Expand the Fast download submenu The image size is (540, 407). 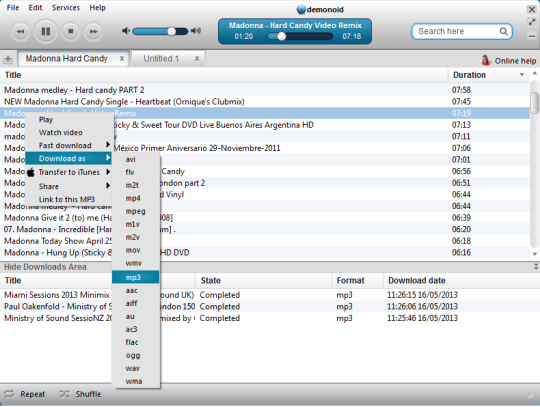68,146
